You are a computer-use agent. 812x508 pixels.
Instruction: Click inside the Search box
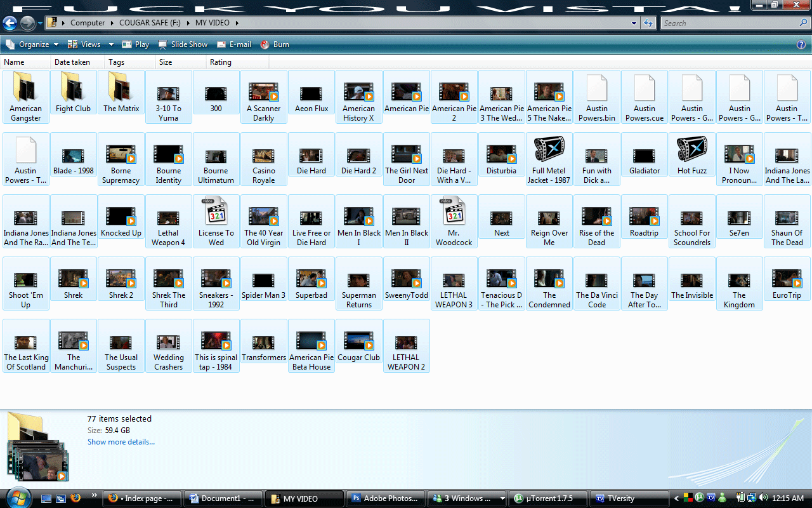730,23
